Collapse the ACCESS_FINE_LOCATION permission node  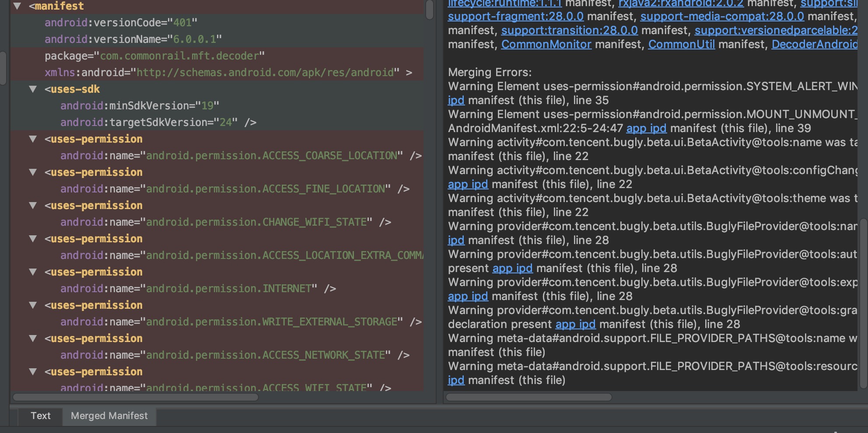(x=34, y=172)
